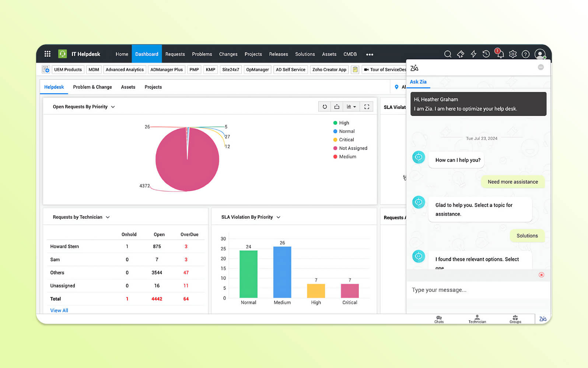Viewport: 588px width, 368px height.
Task: Open the Problems module
Action: pos(202,54)
